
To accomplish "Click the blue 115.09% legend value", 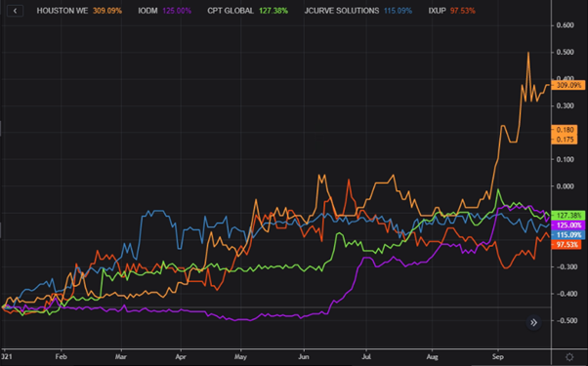I will coord(398,11).
